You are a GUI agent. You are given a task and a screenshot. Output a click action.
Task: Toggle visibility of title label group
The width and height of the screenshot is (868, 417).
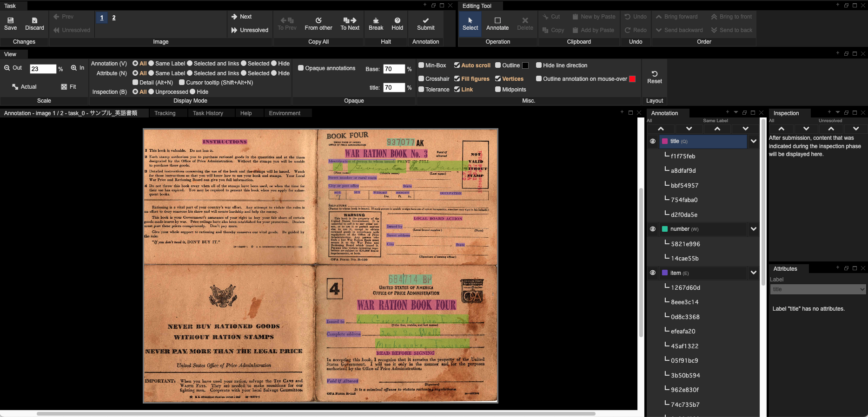coord(653,141)
